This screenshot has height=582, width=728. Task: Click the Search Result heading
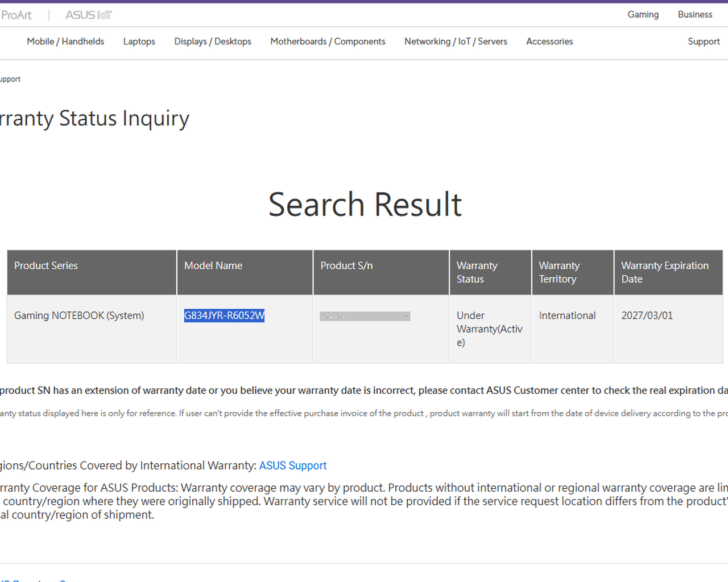365,205
